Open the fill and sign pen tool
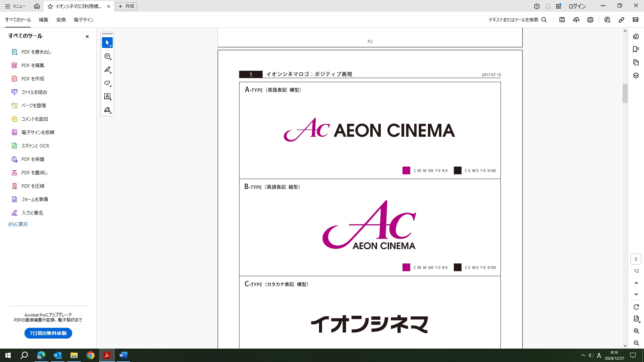Screen dimensions: 644x362 point(107,110)
